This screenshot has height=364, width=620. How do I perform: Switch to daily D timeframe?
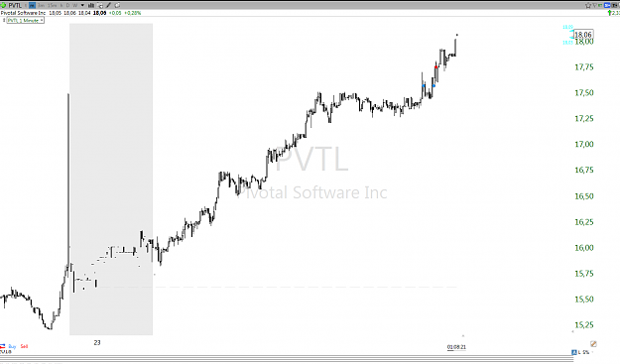68,6
